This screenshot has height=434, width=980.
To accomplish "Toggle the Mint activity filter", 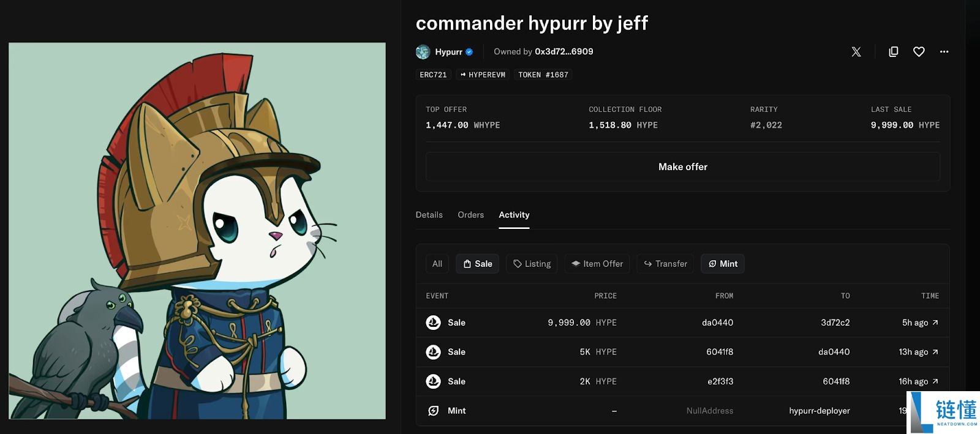I will point(723,264).
